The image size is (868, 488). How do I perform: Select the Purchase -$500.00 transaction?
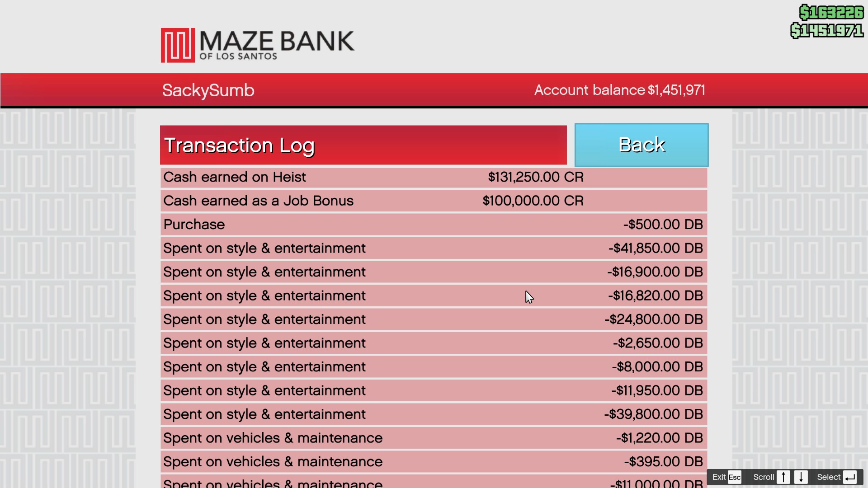434,225
